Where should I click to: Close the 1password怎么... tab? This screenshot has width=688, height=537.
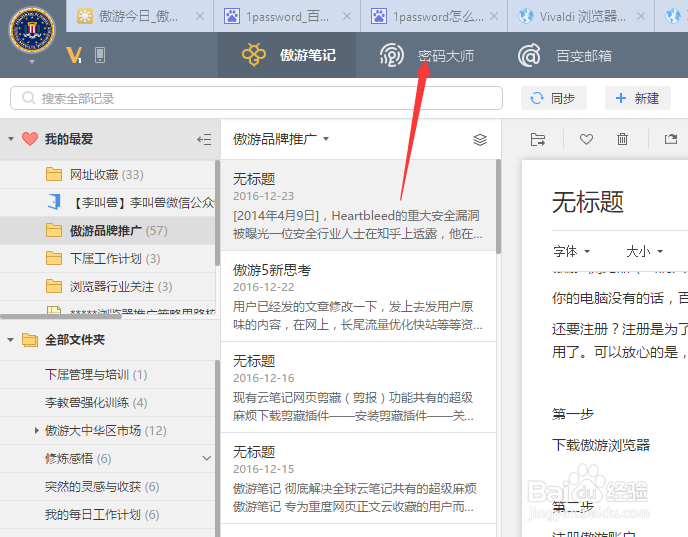pyautogui.click(x=494, y=16)
